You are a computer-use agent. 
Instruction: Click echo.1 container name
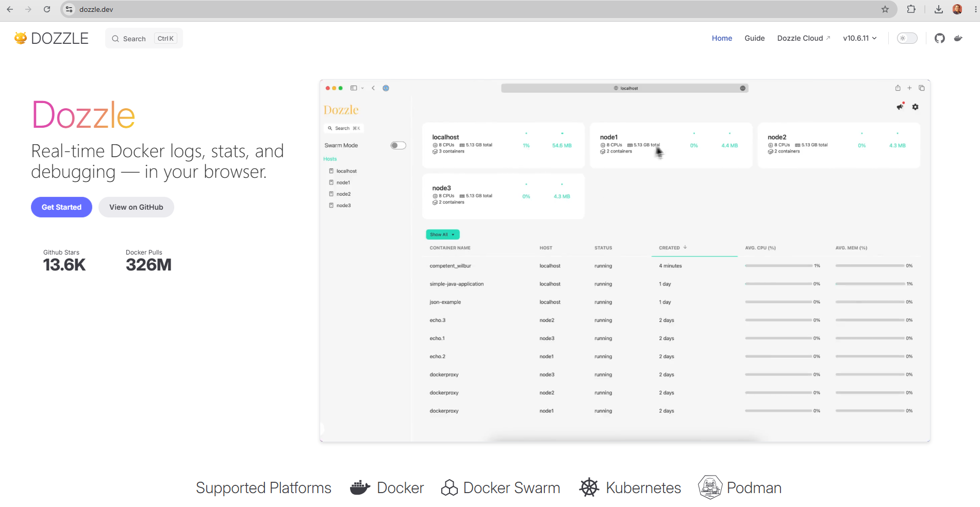437,339
